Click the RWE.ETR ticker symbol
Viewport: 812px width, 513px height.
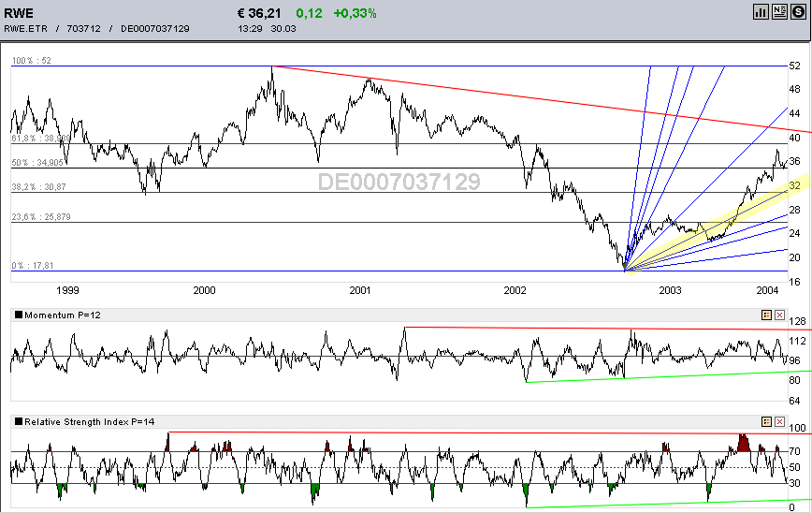[25, 28]
